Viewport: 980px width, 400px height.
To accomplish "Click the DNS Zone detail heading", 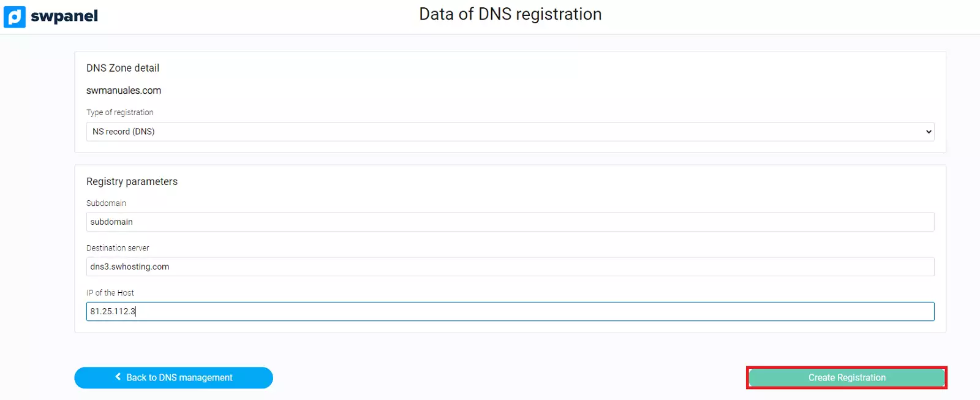I will 123,68.
